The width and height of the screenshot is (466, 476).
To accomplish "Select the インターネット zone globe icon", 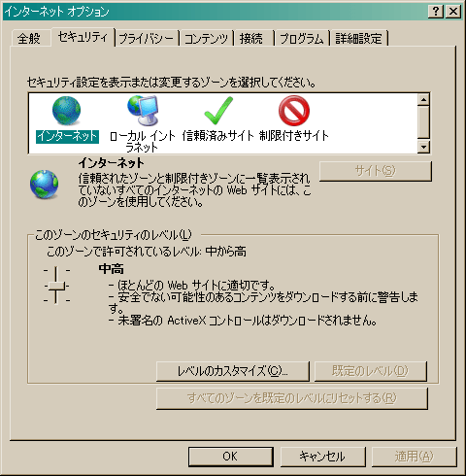I will tap(67, 111).
